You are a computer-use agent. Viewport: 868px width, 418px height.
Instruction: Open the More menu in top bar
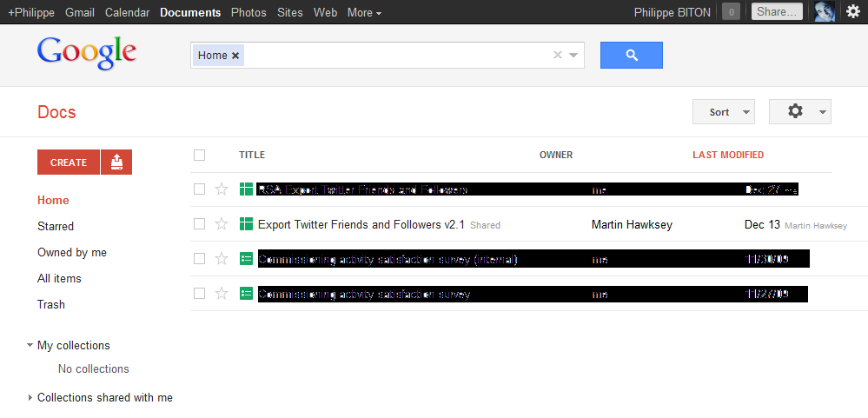[364, 12]
